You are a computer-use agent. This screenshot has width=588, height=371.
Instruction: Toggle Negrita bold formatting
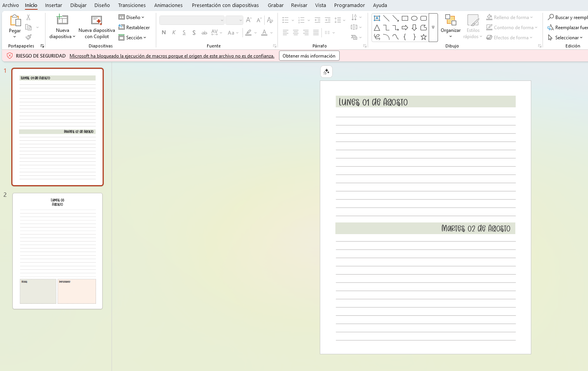(x=164, y=33)
